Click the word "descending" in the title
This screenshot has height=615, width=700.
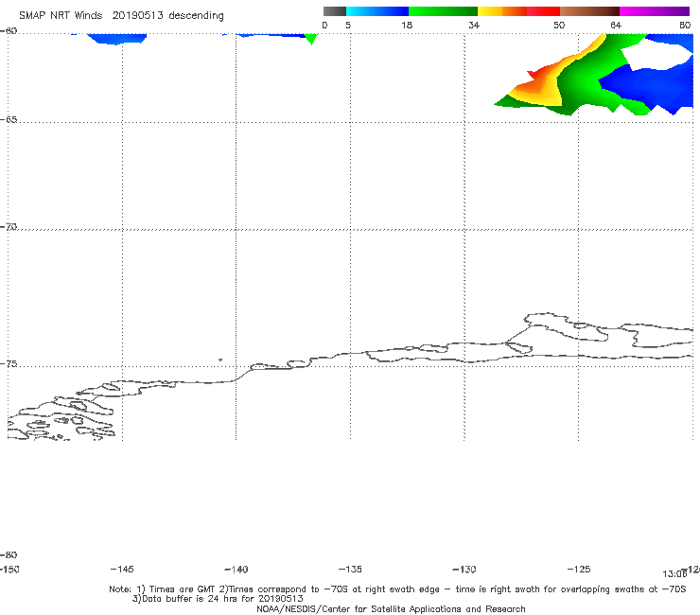pyautogui.click(x=197, y=16)
